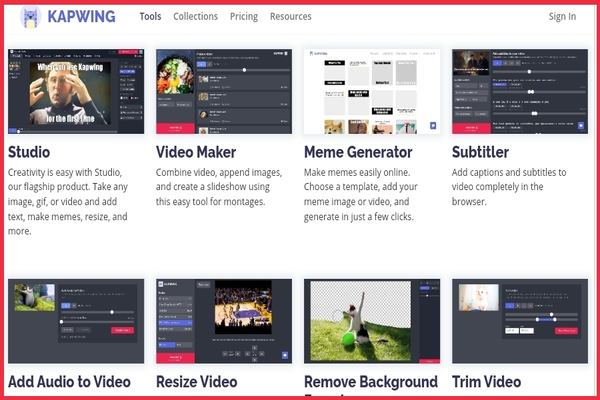
Task: Open the Trim Video thumbnail
Action: tap(520, 321)
